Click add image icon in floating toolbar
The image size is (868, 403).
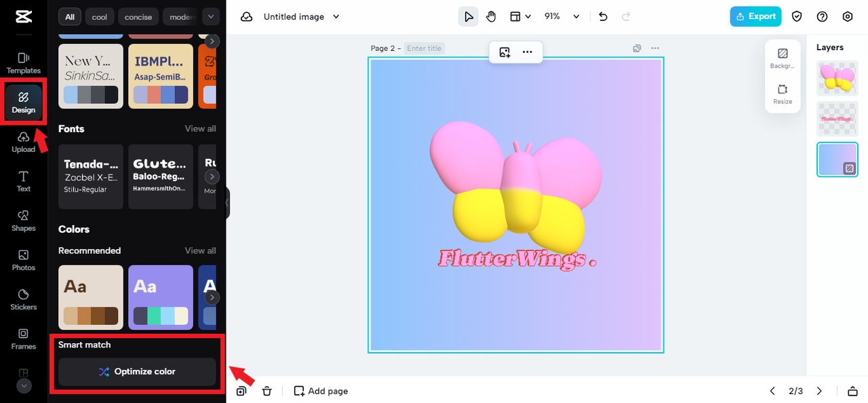click(505, 52)
